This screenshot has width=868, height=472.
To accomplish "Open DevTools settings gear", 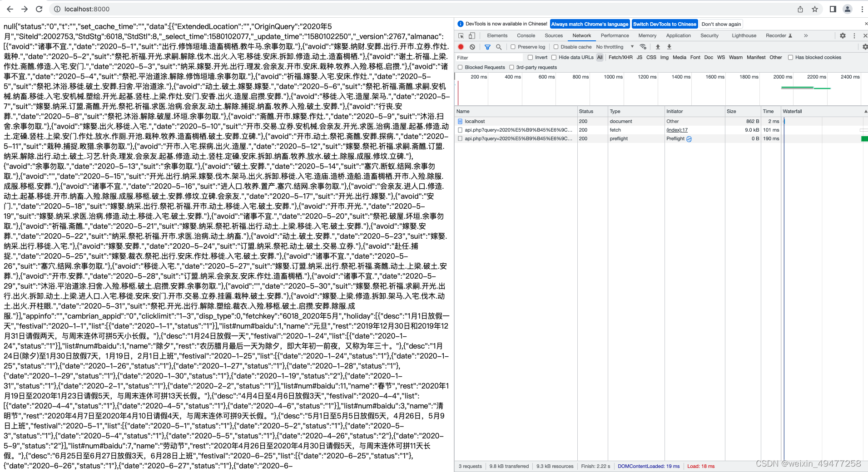I will point(843,35).
